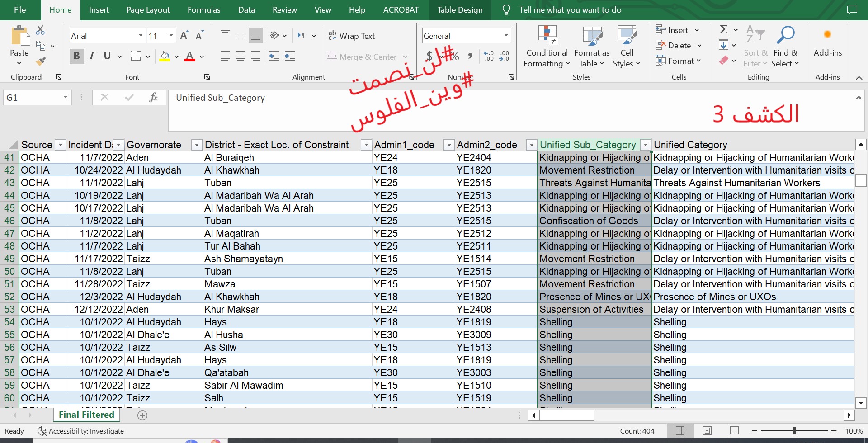Image resolution: width=868 pixels, height=443 pixels.
Task: Click Accessibility: Investigate in status bar
Action: point(80,431)
